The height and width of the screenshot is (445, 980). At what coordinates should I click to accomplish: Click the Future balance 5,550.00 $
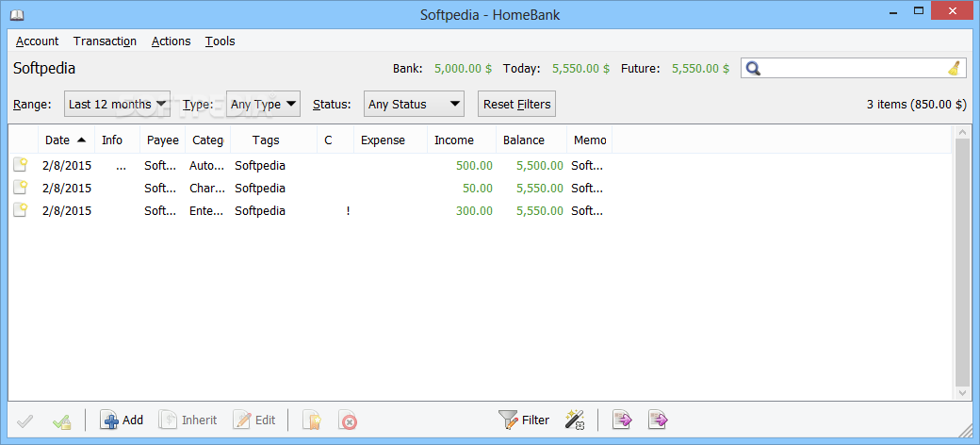pyautogui.click(x=701, y=69)
